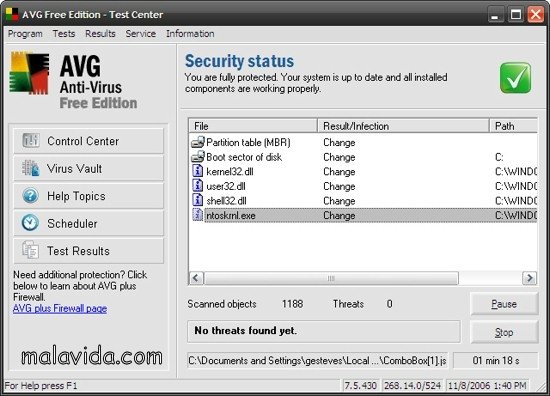Maximize the AVG Test Center window

515,14
